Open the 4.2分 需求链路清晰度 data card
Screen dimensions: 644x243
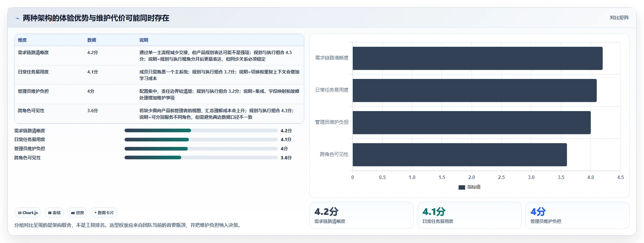click(361, 215)
